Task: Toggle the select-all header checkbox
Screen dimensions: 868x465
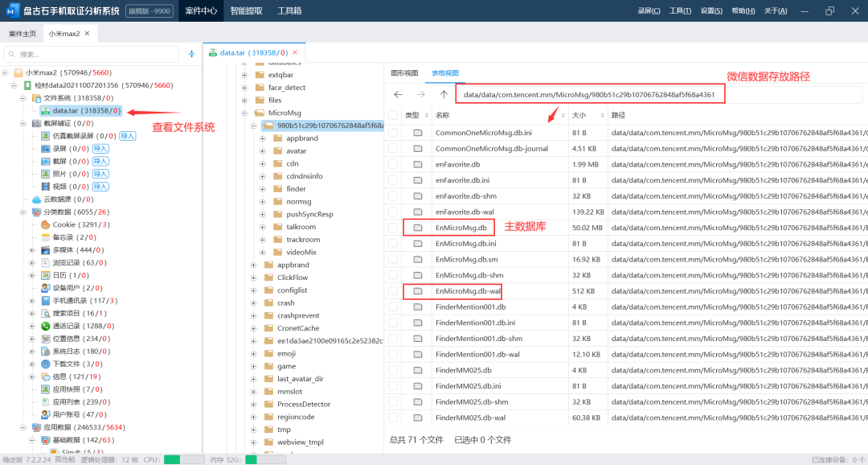Action: click(x=392, y=115)
